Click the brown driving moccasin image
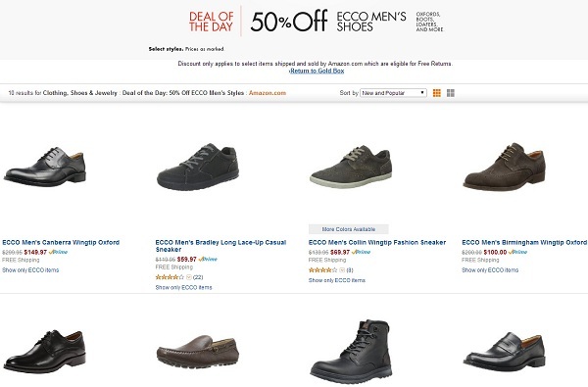This screenshot has height=387, width=588. point(198,353)
